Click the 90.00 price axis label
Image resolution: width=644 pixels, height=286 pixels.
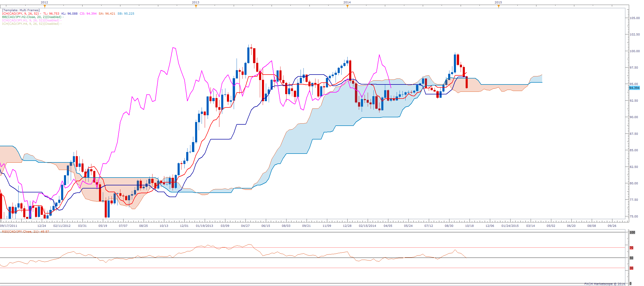pos(634,117)
